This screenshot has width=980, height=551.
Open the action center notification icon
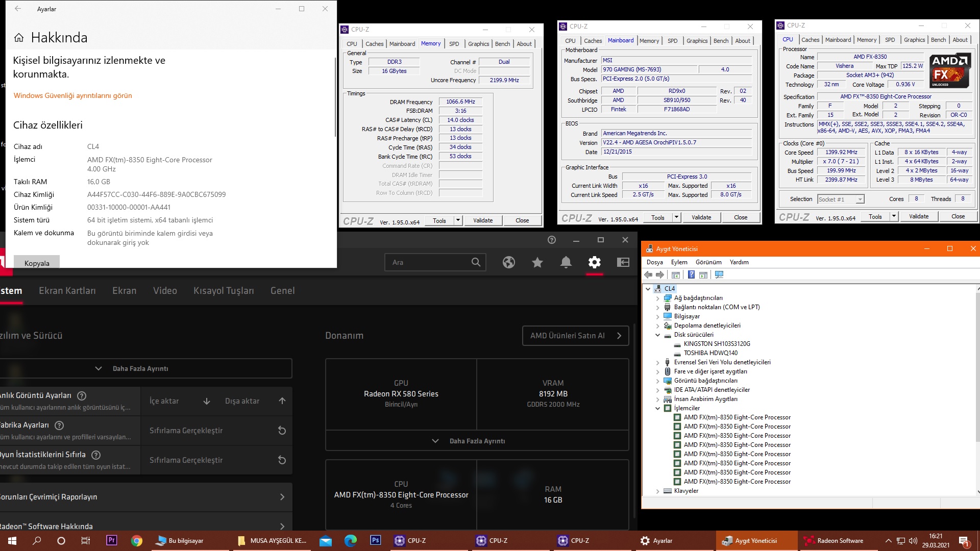pyautogui.click(x=964, y=541)
